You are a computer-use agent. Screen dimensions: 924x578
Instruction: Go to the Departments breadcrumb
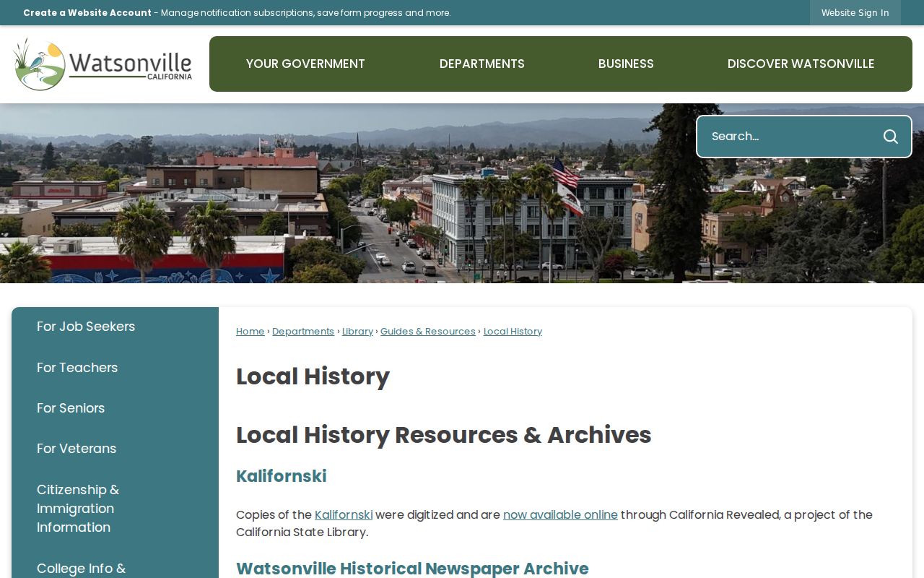pyautogui.click(x=303, y=332)
